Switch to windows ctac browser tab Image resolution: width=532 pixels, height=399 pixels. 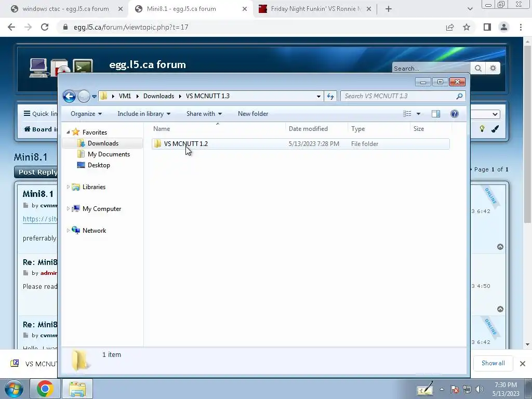point(65,9)
